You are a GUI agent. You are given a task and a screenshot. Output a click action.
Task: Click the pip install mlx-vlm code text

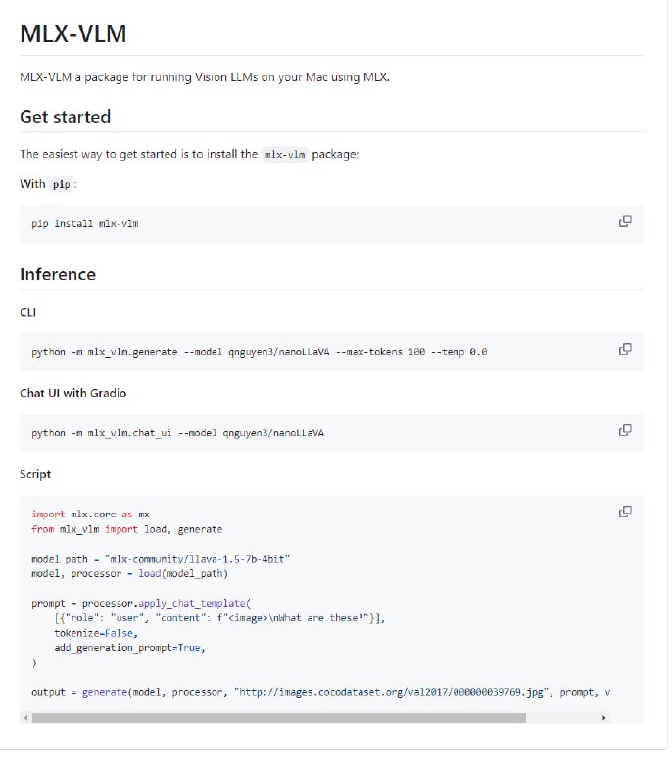coord(85,223)
